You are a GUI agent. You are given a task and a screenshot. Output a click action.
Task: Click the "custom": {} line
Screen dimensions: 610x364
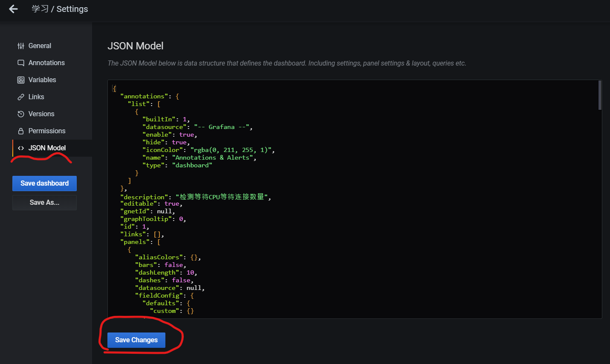coord(172,311)
